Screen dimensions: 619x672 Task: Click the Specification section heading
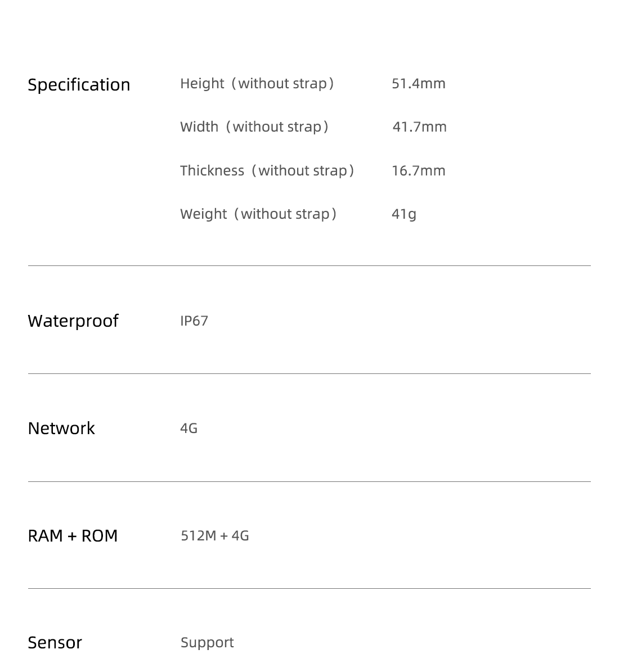pyautogui.click(x=79, y=85)
